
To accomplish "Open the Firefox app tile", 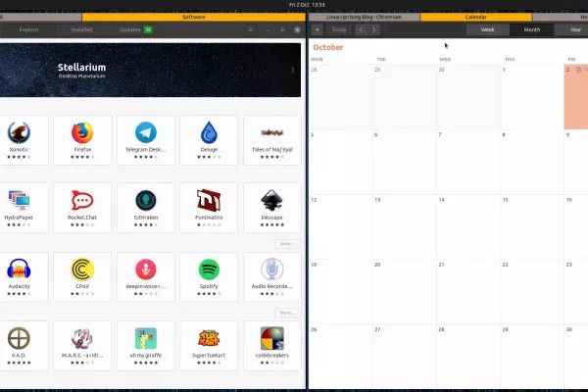I will (82, 140).
